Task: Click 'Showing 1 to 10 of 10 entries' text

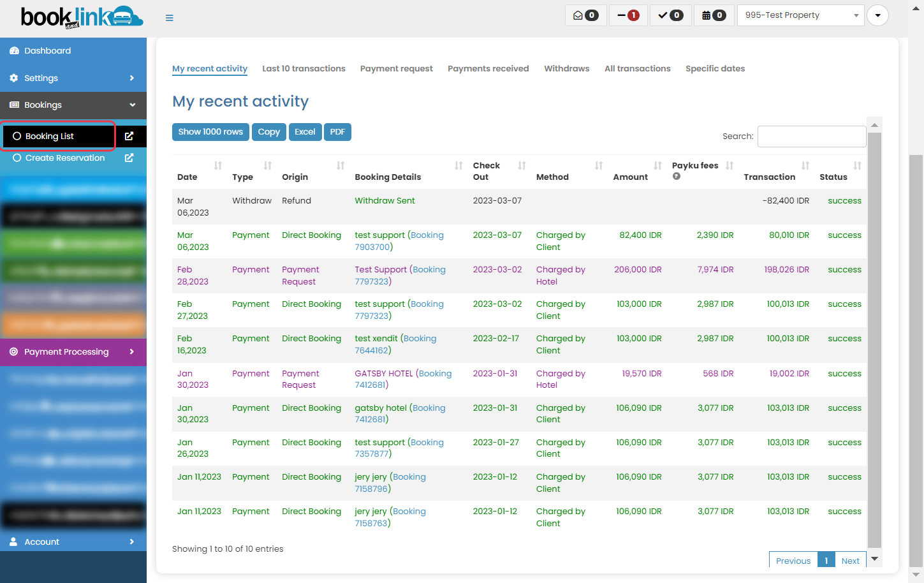Action: click(x=228, y=549)
